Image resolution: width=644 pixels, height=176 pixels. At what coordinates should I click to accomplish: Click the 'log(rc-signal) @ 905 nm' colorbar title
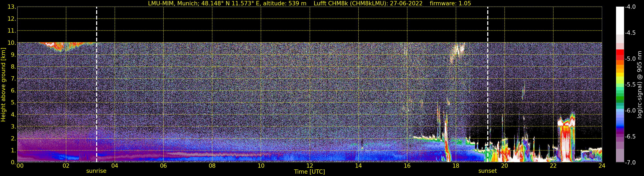(640, 85)
